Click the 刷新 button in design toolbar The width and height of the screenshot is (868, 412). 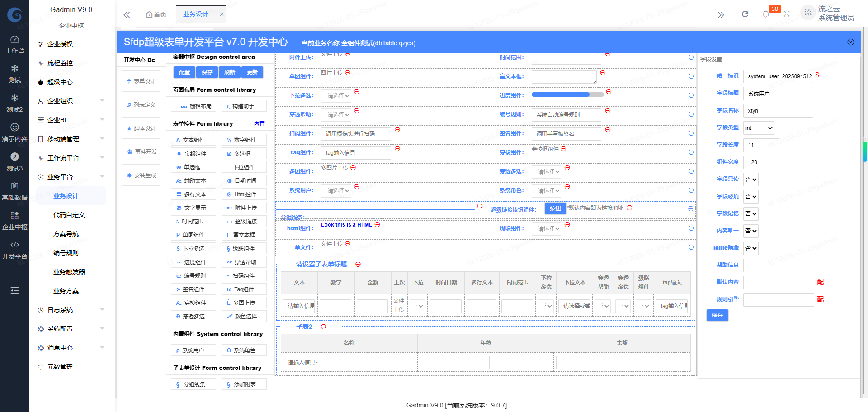point(230,72)
